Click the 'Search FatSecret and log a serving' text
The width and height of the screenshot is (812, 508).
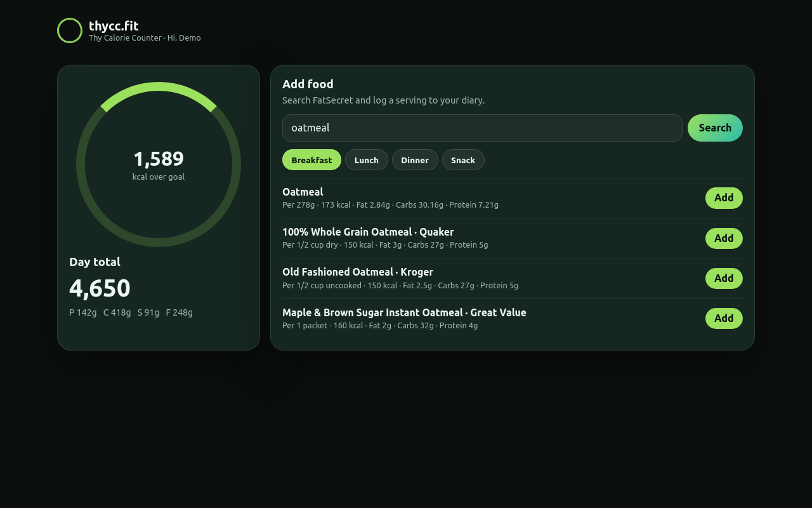coord(383,100)
